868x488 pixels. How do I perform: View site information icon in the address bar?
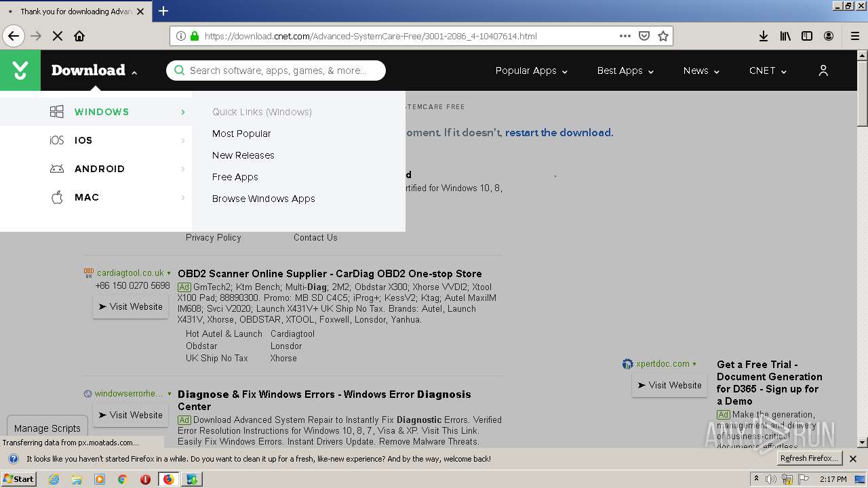pyautogui.click(x=181, y=36)
